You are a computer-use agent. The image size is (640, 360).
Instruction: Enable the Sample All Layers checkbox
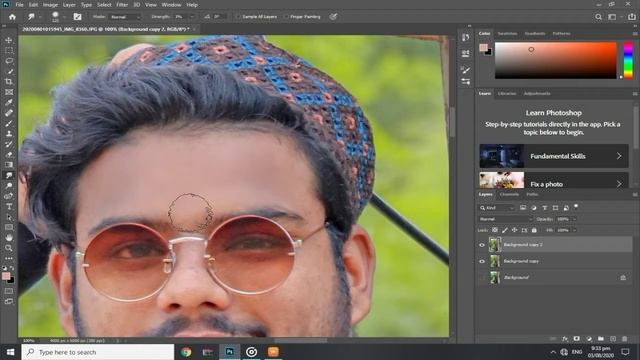click(238, 17)
